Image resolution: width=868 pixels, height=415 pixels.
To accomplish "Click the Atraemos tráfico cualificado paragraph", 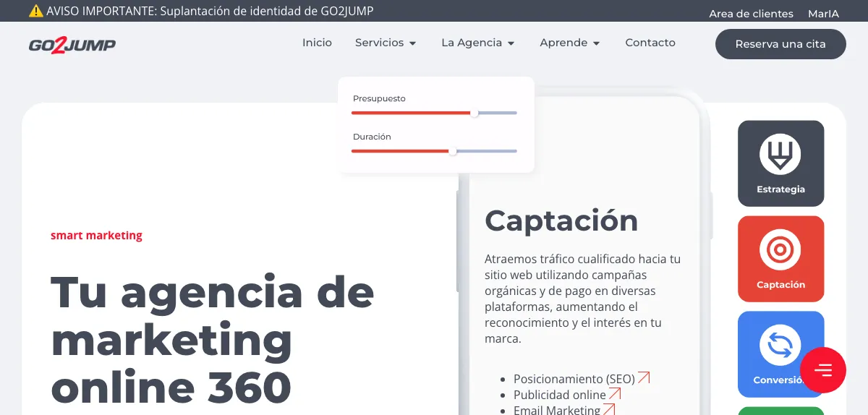I will 583,299.
